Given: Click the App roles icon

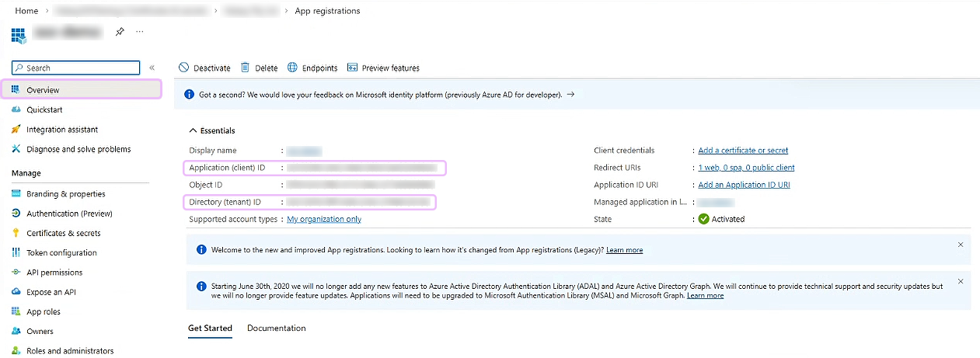Looking at the screenshot, I should click(16, 311).
